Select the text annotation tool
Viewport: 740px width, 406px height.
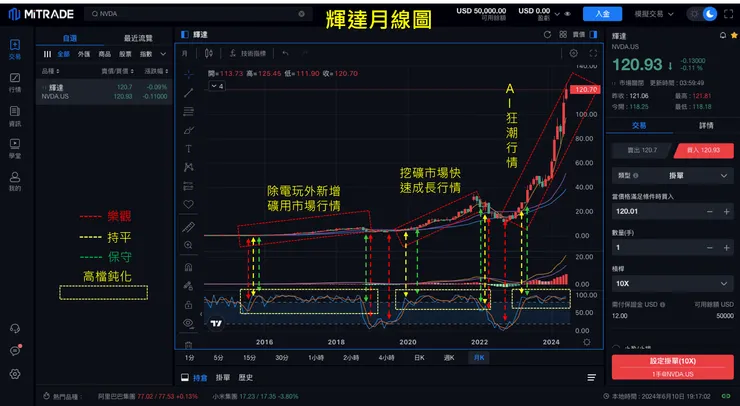point(188,149)
